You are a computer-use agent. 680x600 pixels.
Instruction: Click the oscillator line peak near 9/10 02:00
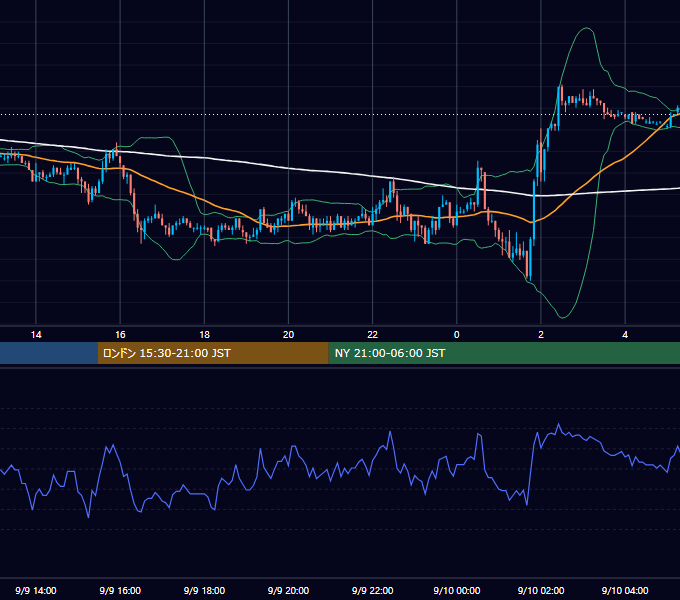[x=559, y=424]
